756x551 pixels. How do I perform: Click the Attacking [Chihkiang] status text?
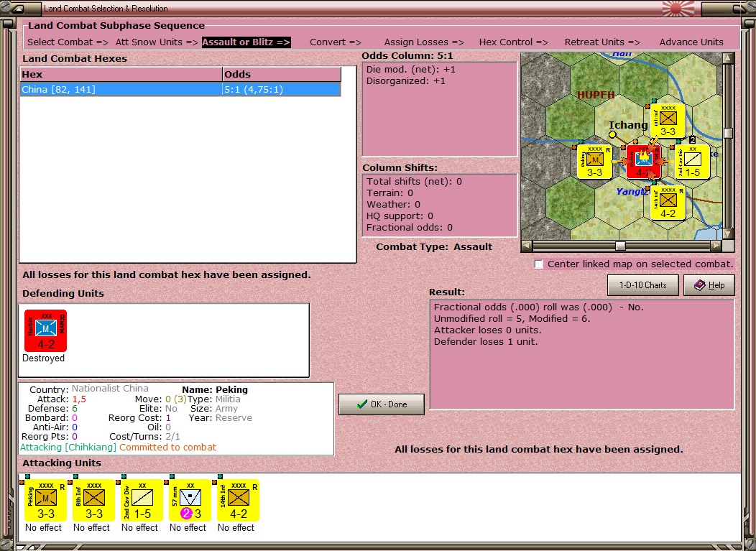pyautogui.click(x=68, y=448)
